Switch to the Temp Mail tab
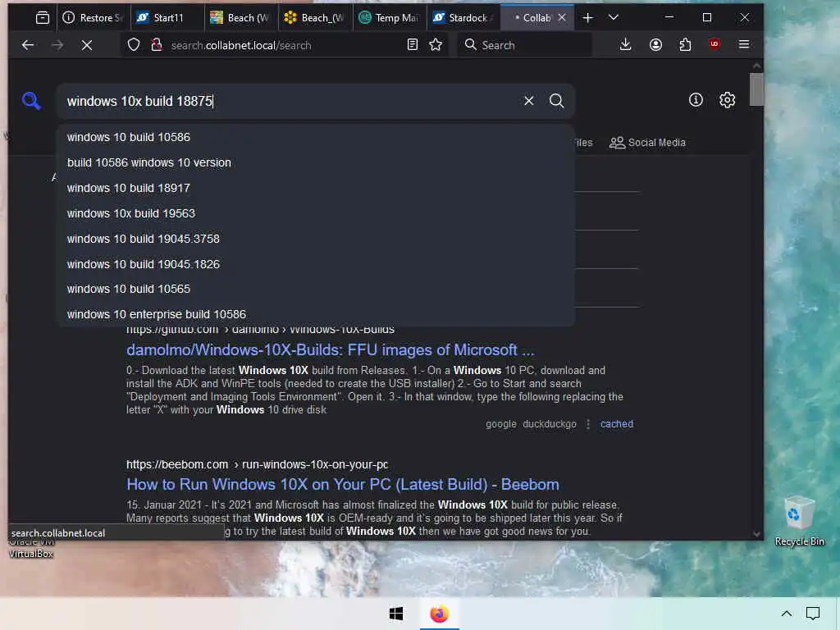The image size is (840, 630). point(388,18)
